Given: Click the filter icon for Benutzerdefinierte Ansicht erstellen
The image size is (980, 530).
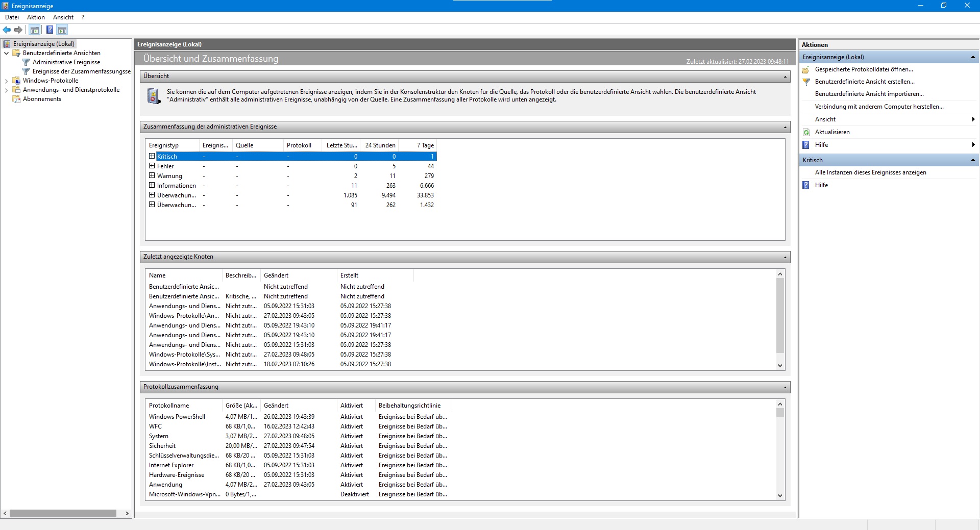Looking at the screenshot, I should click(806, 82).
